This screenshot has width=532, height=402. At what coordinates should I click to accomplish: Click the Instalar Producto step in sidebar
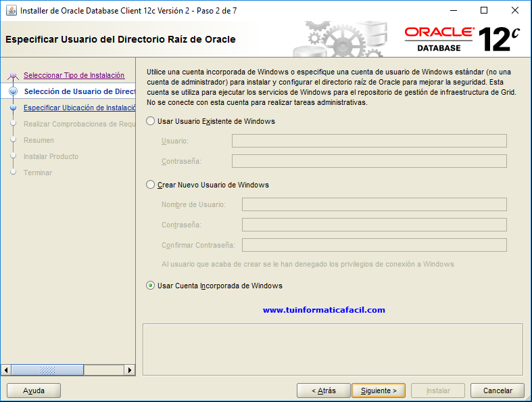coord(51,156)
